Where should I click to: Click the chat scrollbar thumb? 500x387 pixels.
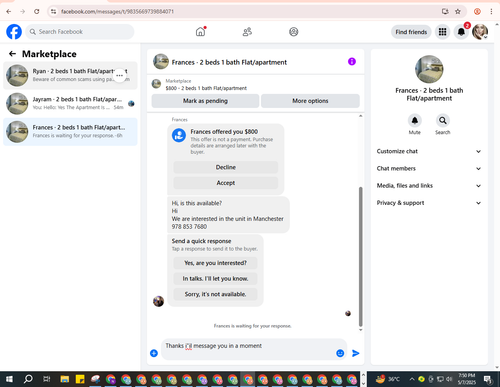click(x=360, y=257)
